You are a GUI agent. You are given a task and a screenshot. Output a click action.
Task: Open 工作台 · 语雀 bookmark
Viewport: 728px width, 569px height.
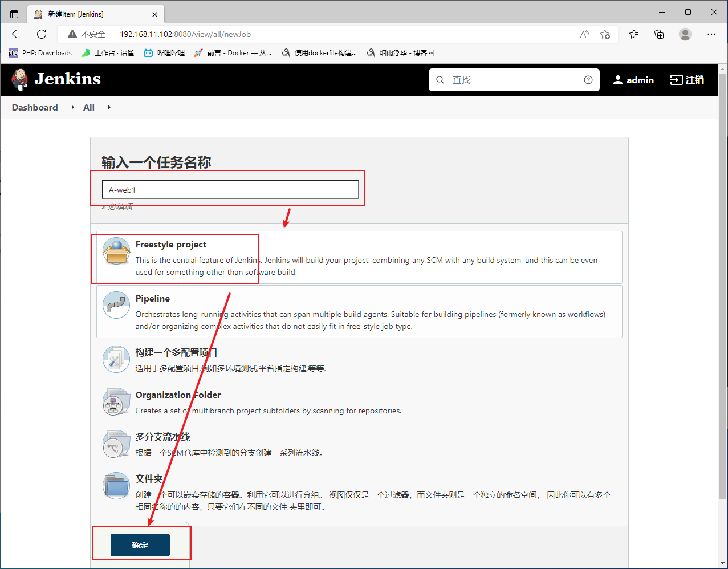(x=108, y=52)
